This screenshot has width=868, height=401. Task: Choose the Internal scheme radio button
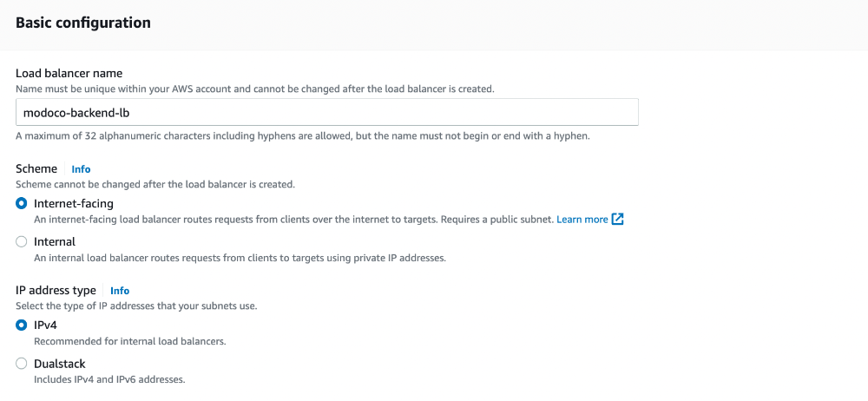[x=21, y=242]
